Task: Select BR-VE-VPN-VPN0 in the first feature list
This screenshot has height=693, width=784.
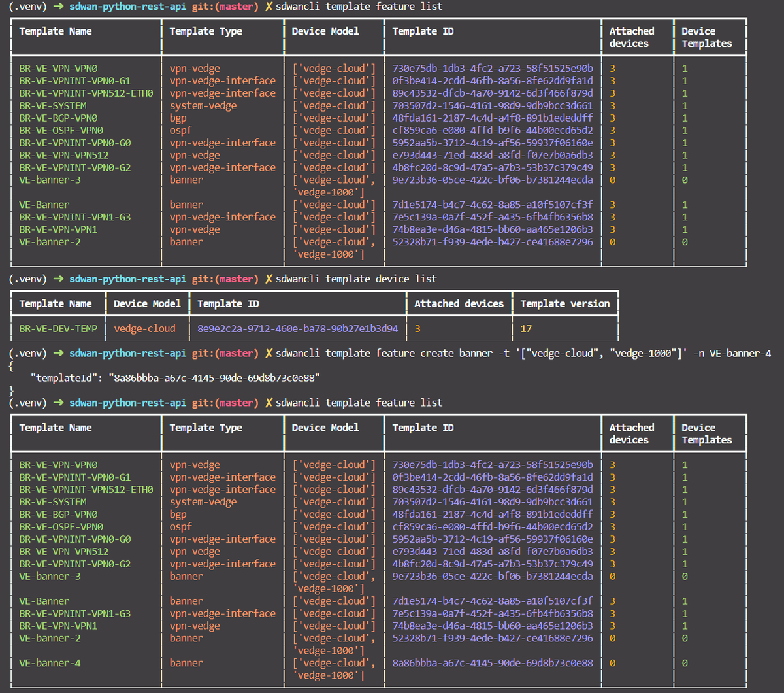Action: tap(58, 68)
